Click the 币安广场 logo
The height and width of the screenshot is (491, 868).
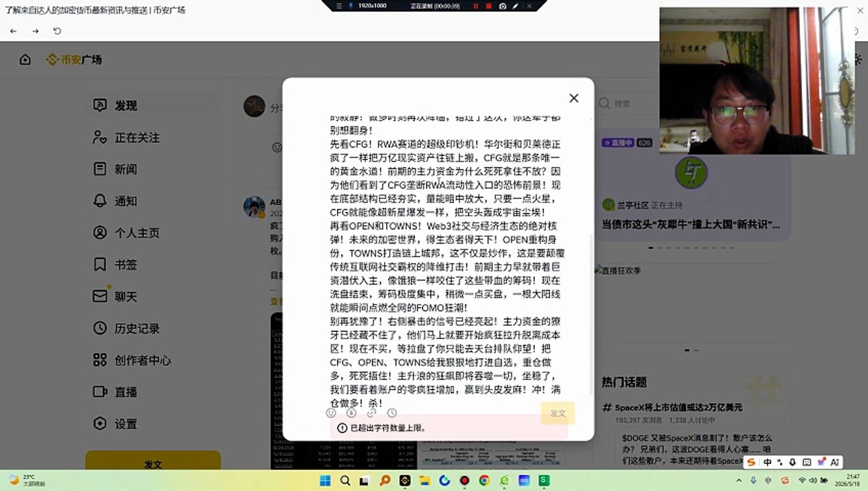tap(74, 60)
